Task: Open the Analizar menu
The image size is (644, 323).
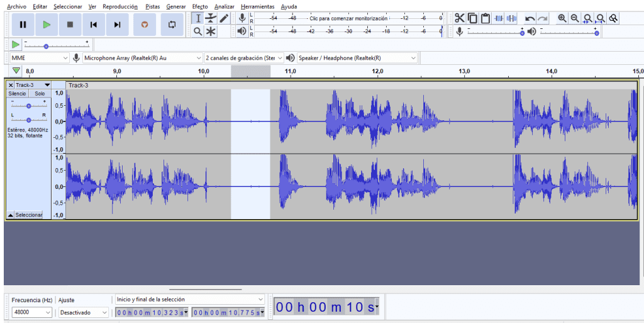Action: [x=225, y=6]
